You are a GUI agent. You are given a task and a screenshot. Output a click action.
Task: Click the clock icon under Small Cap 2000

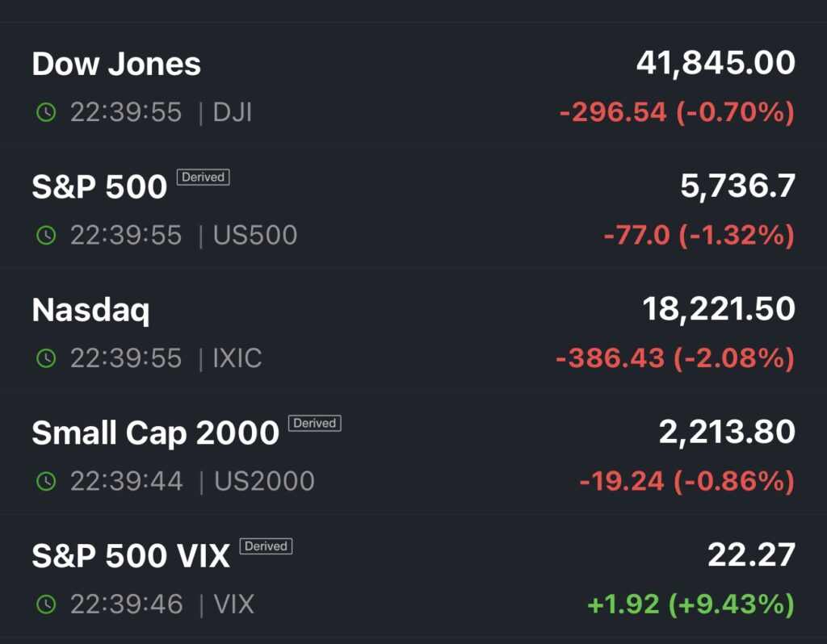pos(46,481)
